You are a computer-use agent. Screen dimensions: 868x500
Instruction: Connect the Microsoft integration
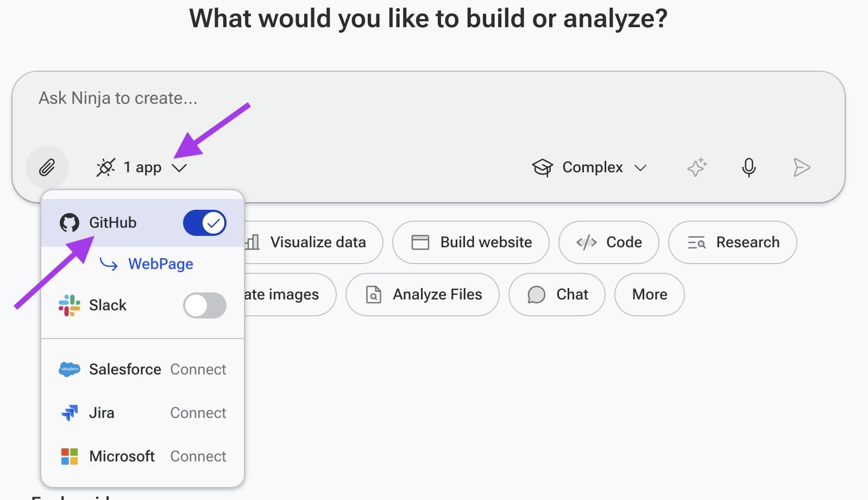(198, 457)
